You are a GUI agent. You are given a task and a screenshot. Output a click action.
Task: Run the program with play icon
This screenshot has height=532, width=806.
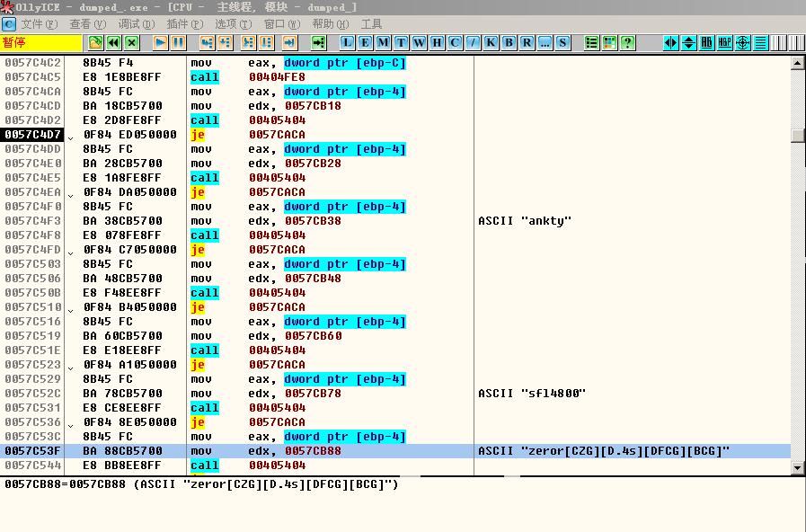[160, 42]
